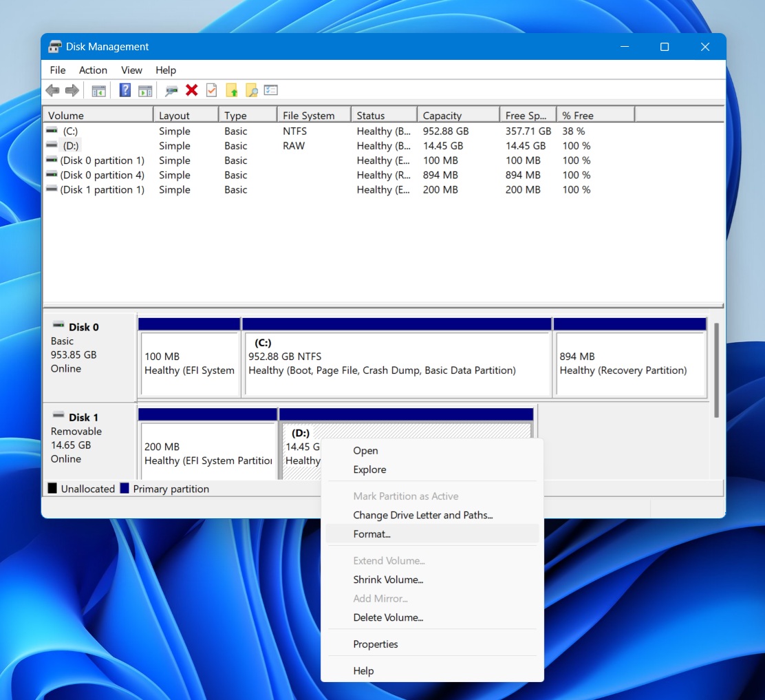Click the yellow page with magnifier icon

click(251, 90)
